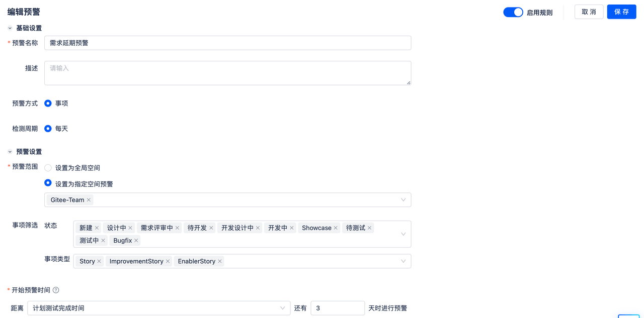Expand the 事项类型 dropdown arrow
This screenshot has width=644, height=318.
click(403, 261)
